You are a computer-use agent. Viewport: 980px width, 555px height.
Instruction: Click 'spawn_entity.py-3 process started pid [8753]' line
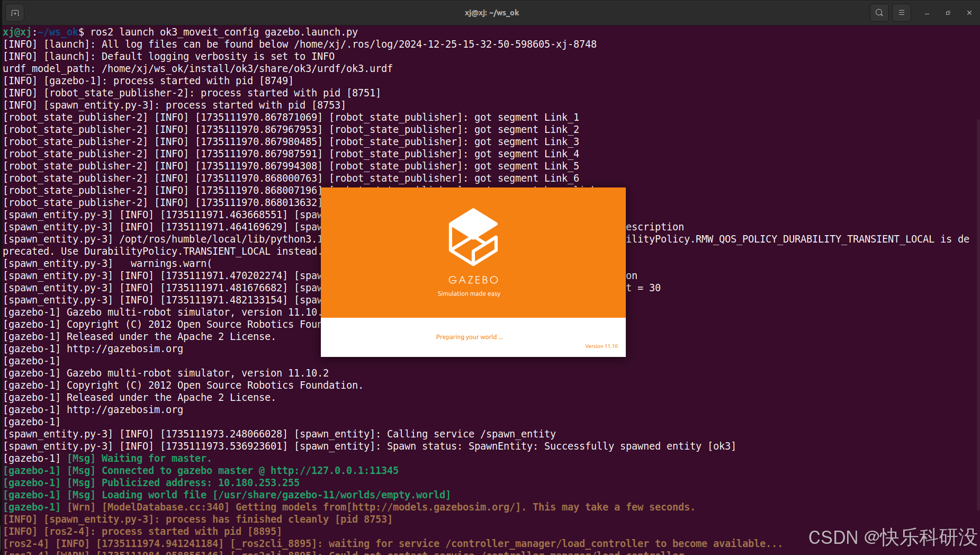(x=174, y=105)
